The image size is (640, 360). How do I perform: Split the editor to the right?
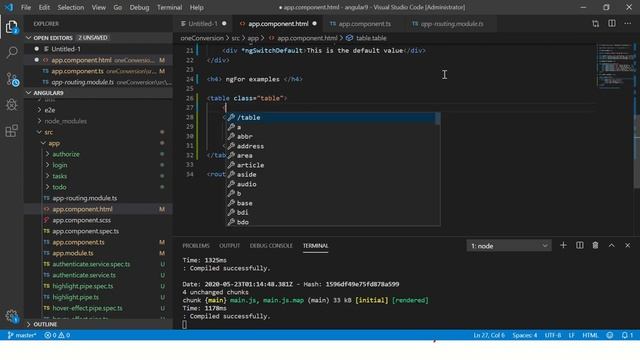tap(611, 24)
